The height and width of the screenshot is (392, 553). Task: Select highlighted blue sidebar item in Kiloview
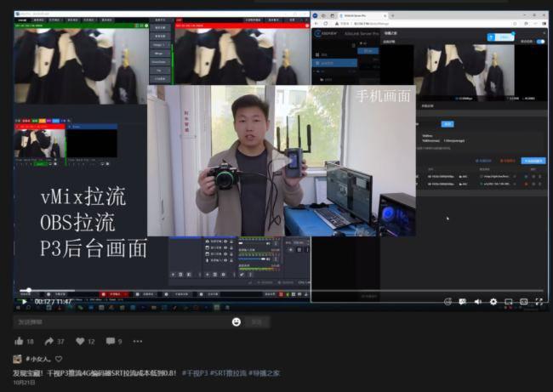coord(334,63)
